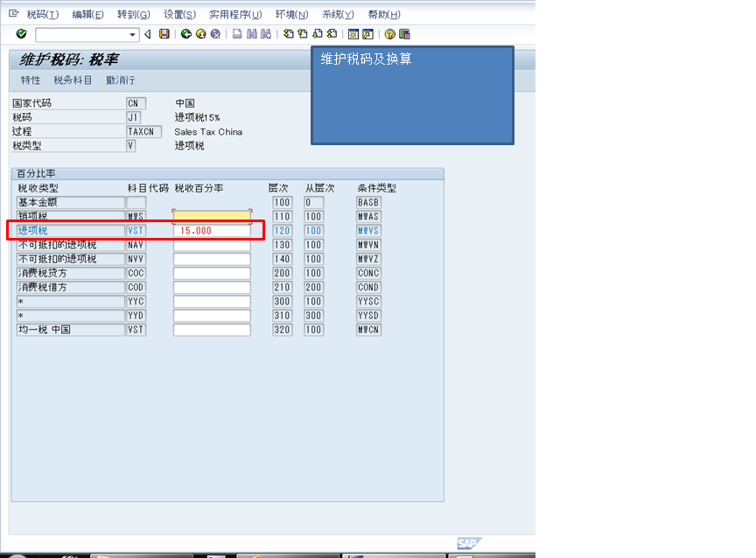Click account key VST in 进项税 row
The height and width of the screenshot is (558, 756).
pos(136,230)
